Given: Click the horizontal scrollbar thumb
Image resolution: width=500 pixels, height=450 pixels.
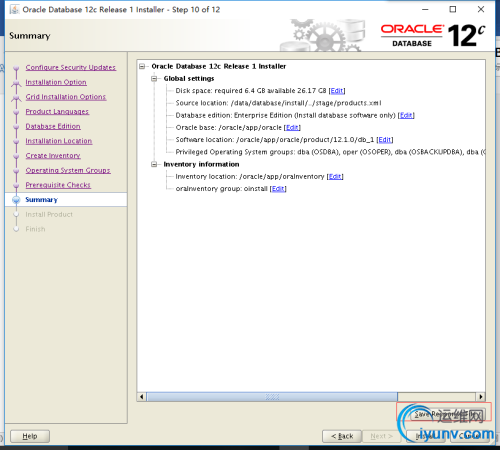Looking at the screenshot, I should (272, 397).
